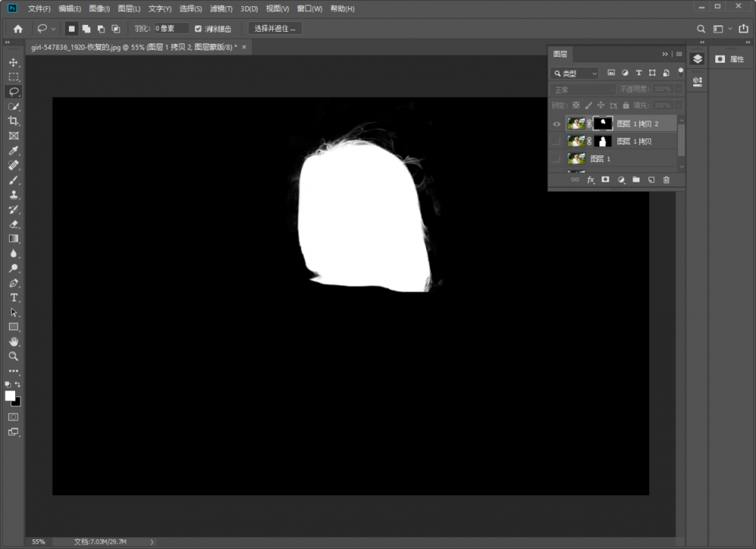This screenshot has width=756, height=549.
Task: Hide the 图层 1 拷贝 2 layer
Action: click(x=557, y=124)
